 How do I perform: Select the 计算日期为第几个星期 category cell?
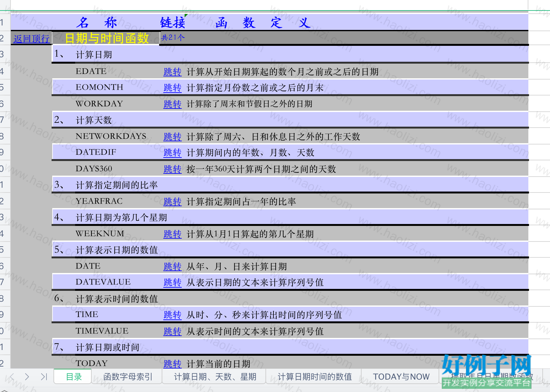coord(121,218)
